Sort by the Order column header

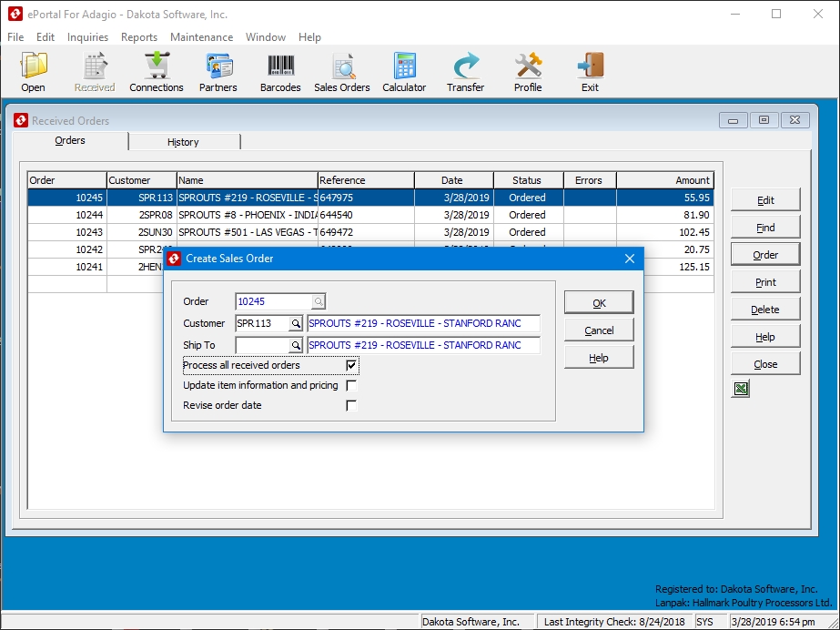coord(67,180)
